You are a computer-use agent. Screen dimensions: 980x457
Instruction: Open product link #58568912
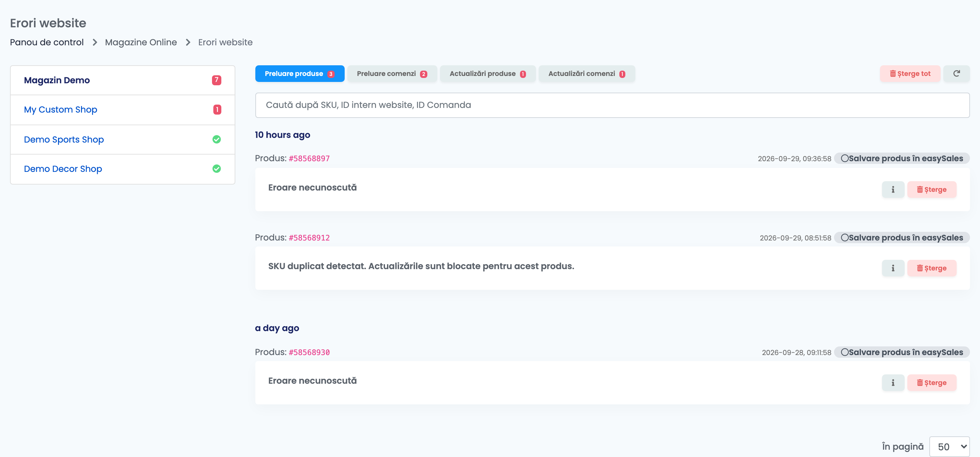coord(309,237)
